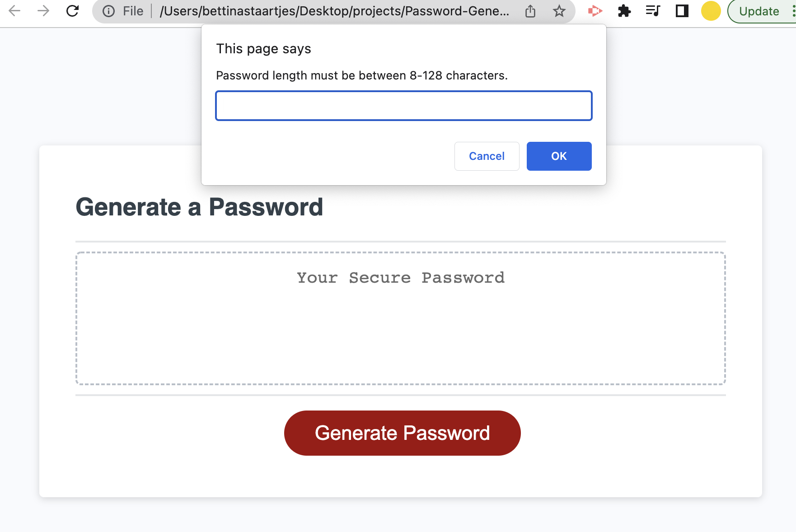This screenshot has height=532, width=796.
Task: Open the yellow profile avatar
Action: coord(711,11)
